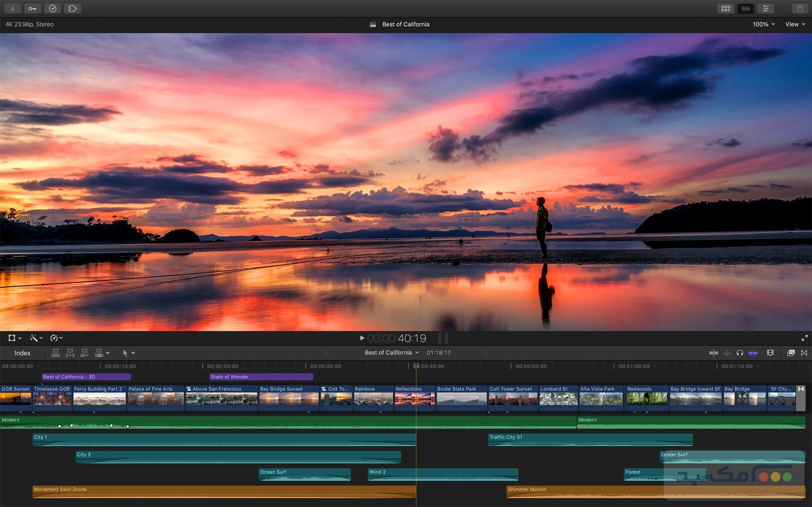Click Index to open the timeline index

point(22,353)
